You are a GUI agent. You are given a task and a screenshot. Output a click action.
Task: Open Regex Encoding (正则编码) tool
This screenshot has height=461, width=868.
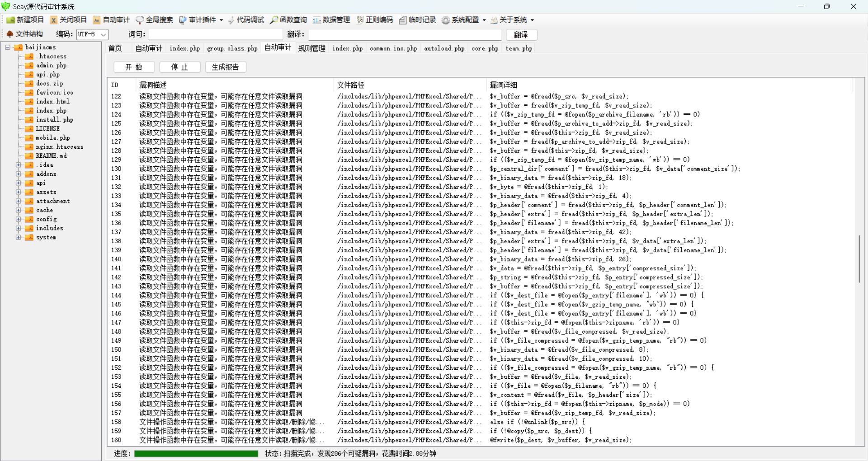coord(374,20)
